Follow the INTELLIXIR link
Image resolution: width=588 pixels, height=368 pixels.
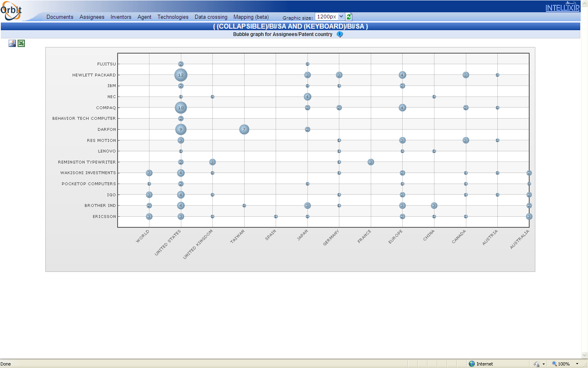pyautogui.click(x=563, y=8)
